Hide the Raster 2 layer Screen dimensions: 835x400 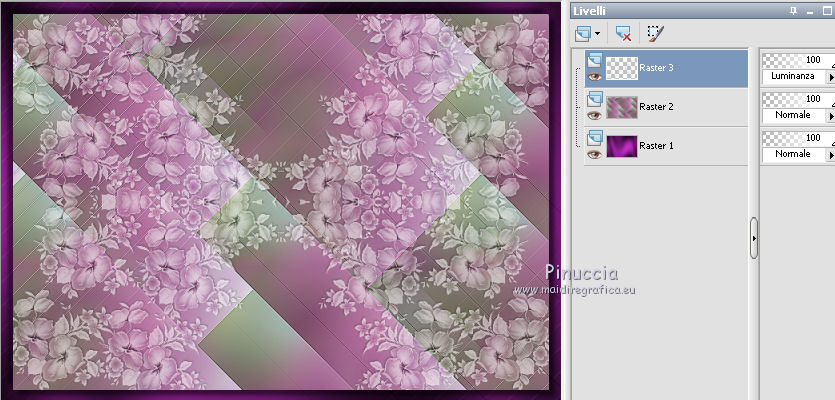[594, 116]
